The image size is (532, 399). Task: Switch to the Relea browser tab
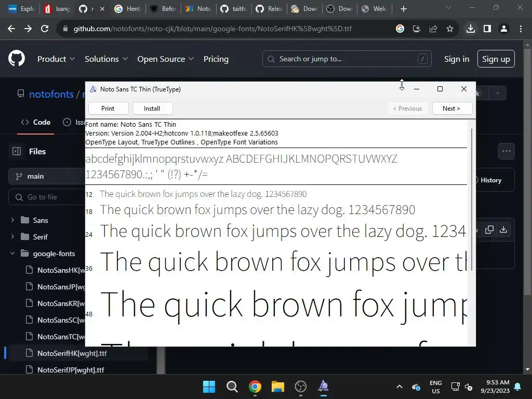click(269, 9)
